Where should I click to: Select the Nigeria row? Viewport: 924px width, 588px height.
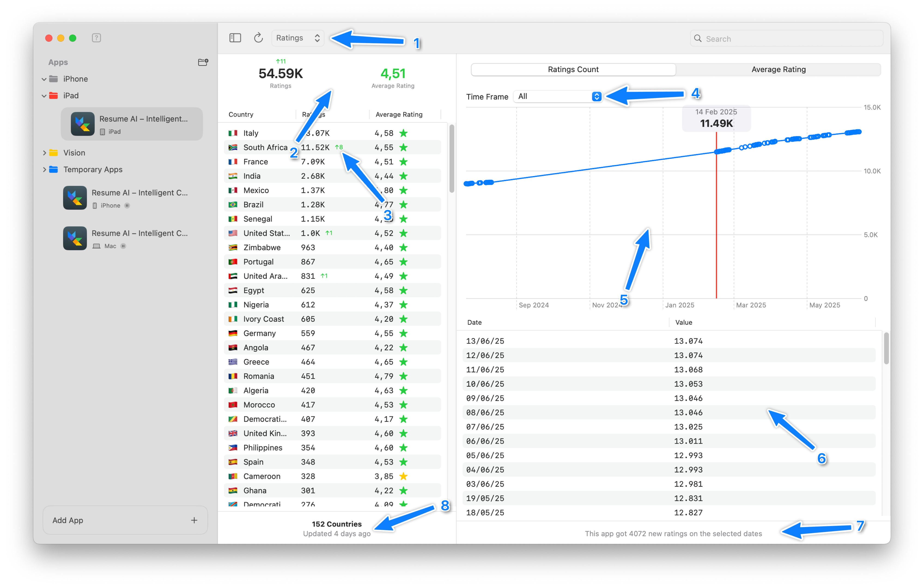click(332, 305)
